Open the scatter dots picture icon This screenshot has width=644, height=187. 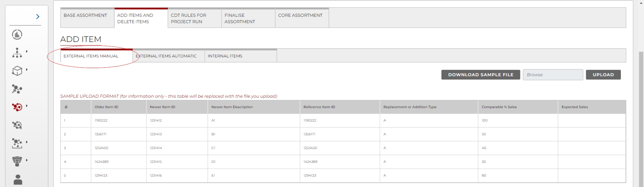pyautogui.click(x=17, y=143)
